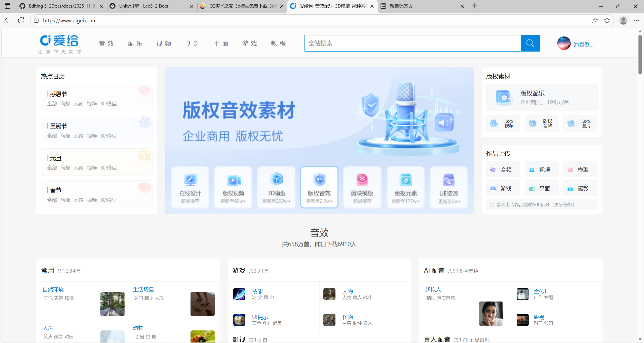Click in the 全站搜索 search field
This screenshot has width=644, height=343.
[412, 43]
